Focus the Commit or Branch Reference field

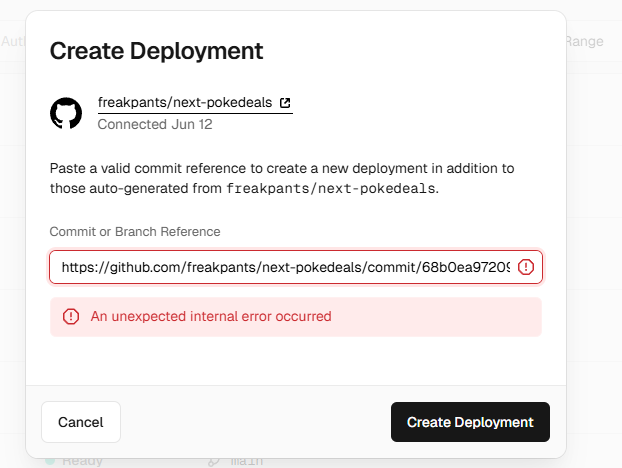(x=285, y=267)
